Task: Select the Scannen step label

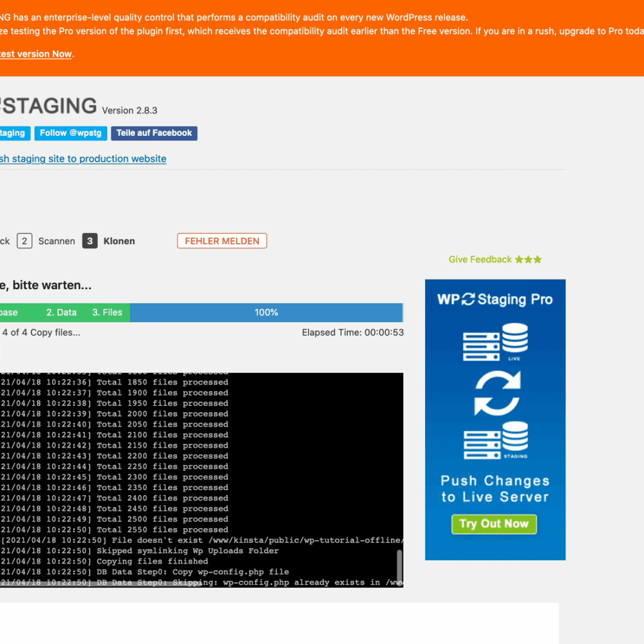Action: (x=57, y=241)
